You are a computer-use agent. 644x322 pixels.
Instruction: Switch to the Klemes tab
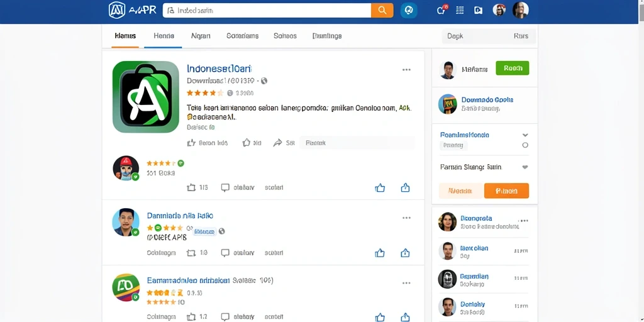coord(125,36)
